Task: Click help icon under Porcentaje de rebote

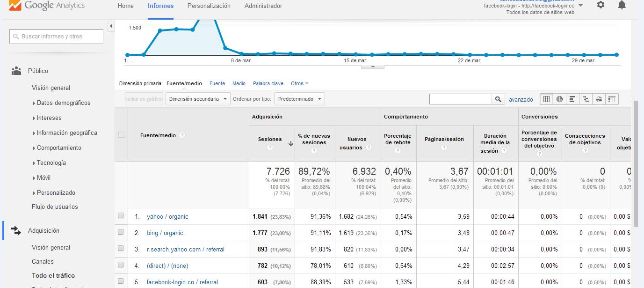Action: 398,151
